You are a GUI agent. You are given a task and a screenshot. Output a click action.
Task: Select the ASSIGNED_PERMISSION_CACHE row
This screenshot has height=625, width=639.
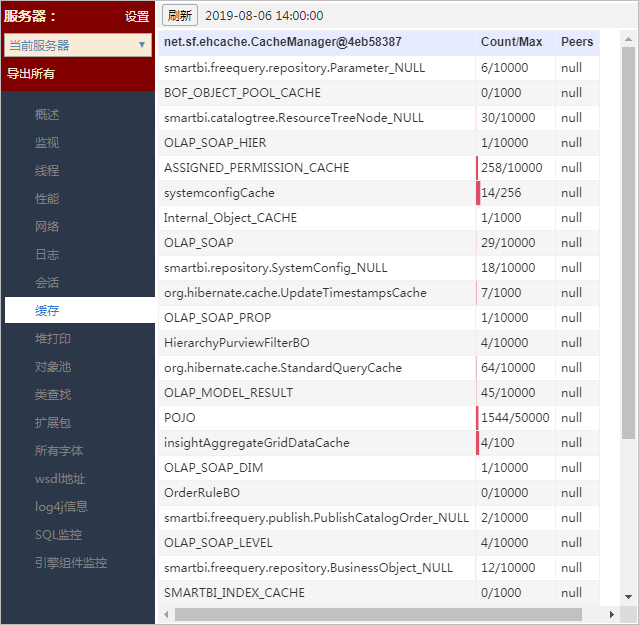click(379, 167)
